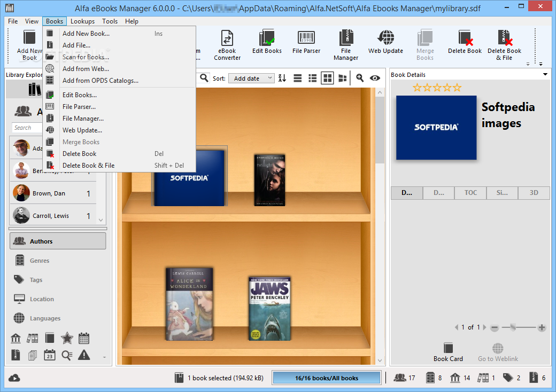Image resolution: width=556 pixels, height=392 pixels.
Task: Select the cover flow view mode
Action: (x=342, y=78)
